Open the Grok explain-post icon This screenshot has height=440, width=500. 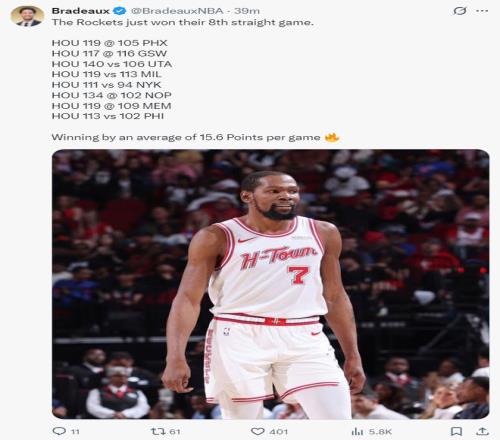pos(460,11)
